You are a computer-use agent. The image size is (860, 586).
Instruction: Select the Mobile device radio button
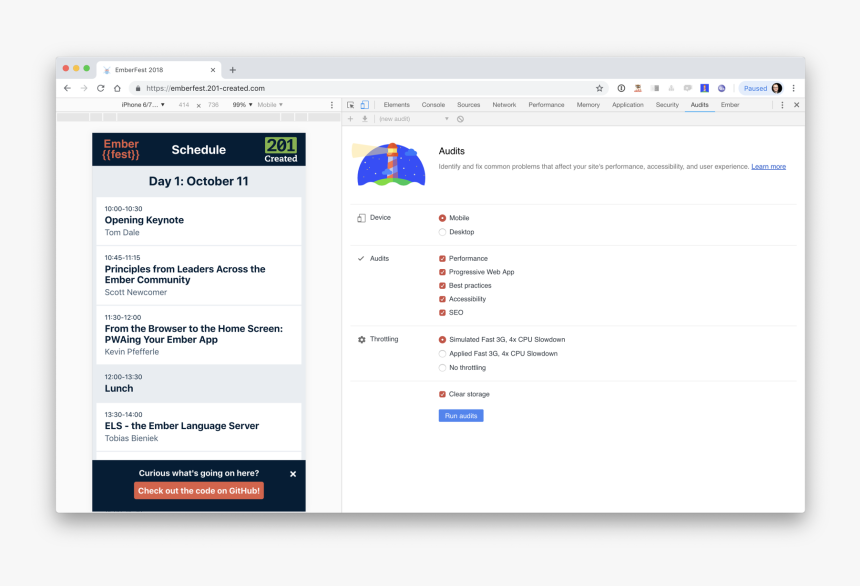[x=442, y=218]
